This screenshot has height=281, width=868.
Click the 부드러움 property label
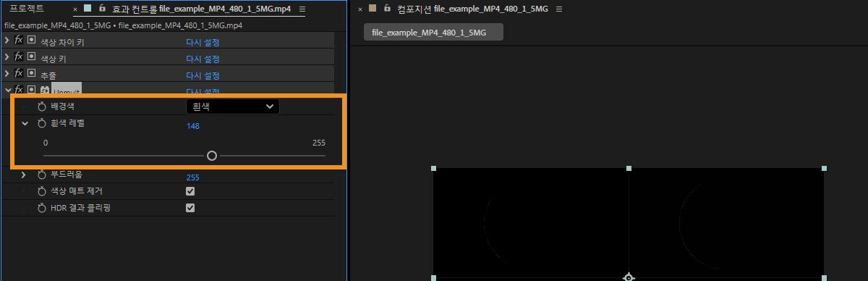point(67,175)
